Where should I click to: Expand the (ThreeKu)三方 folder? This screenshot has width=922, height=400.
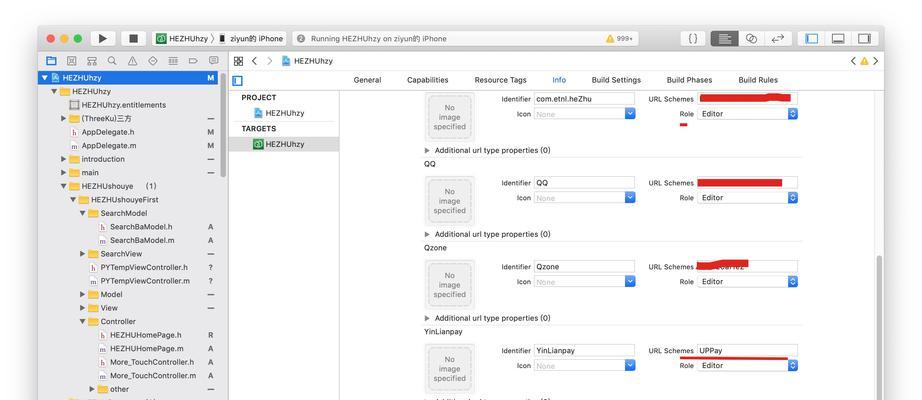coord(64,118)
